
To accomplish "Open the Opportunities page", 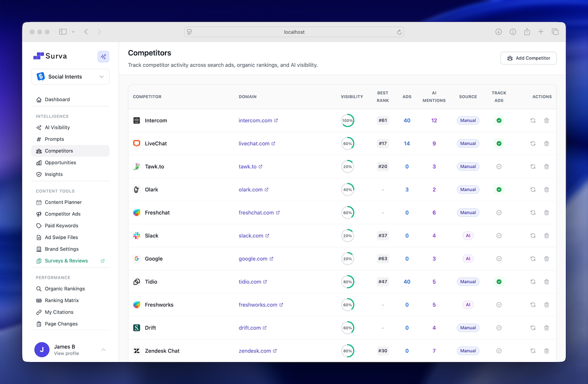I will click(60, 162).
